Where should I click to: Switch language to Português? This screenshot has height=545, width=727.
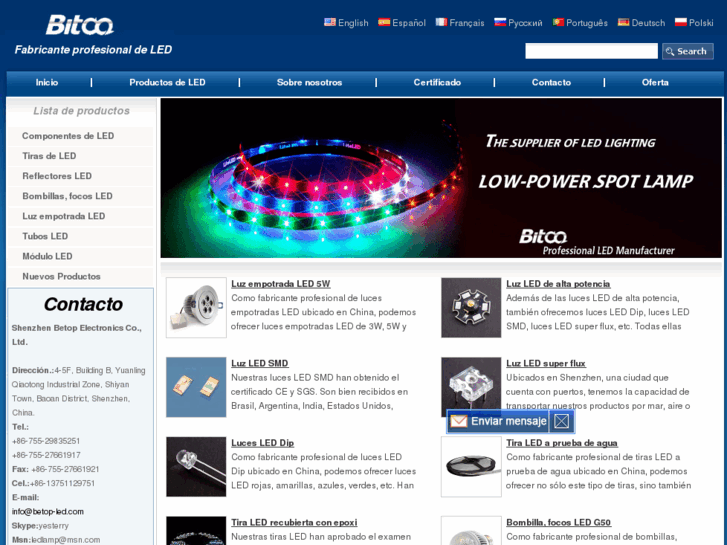click(x=587, y=23)
